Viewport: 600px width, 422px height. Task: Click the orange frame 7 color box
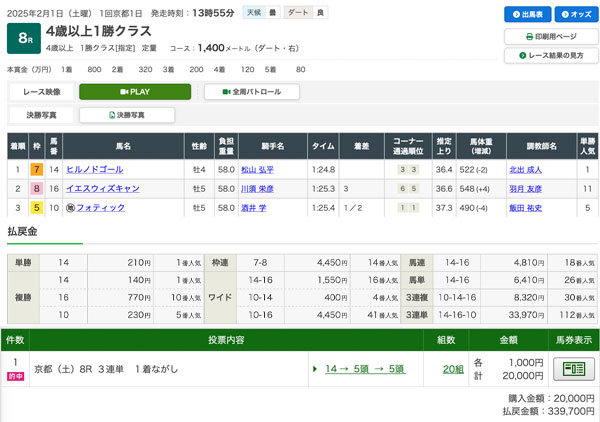[35, 170]
